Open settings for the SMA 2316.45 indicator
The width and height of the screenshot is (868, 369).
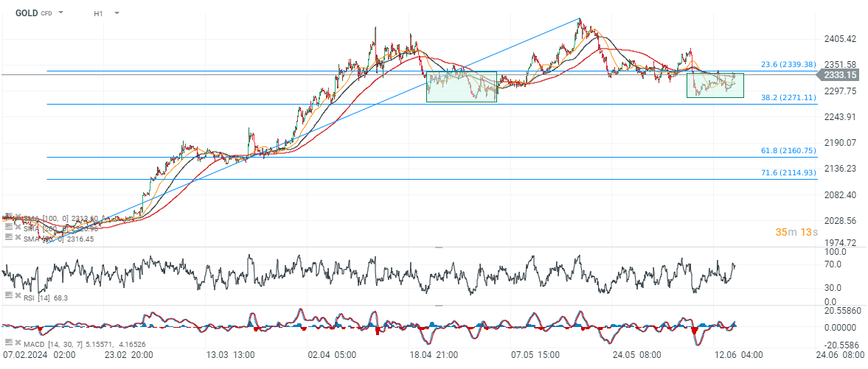click(7, 236)
